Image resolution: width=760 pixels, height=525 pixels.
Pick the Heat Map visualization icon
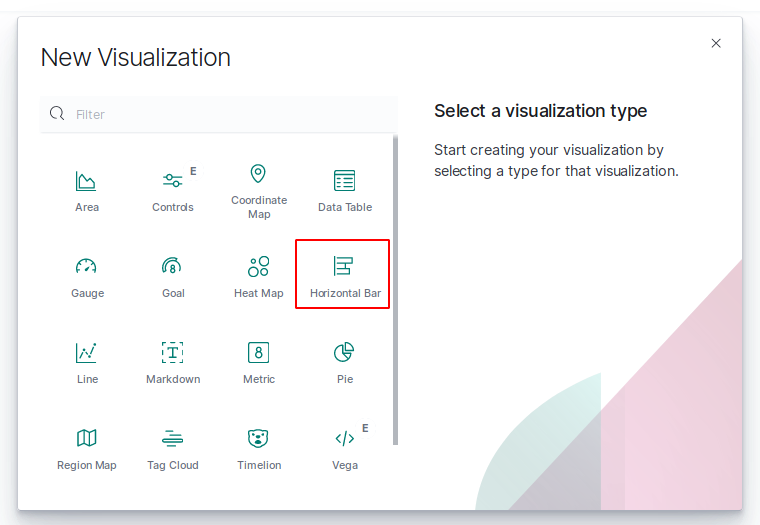pyautogui.click(x=258, y=266)
